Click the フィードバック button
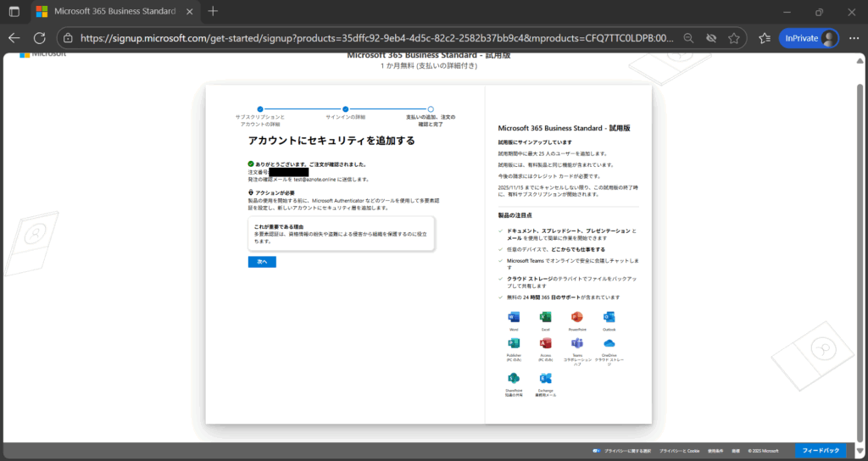Screen dimensions: 868x461 (x=821, y=451)
